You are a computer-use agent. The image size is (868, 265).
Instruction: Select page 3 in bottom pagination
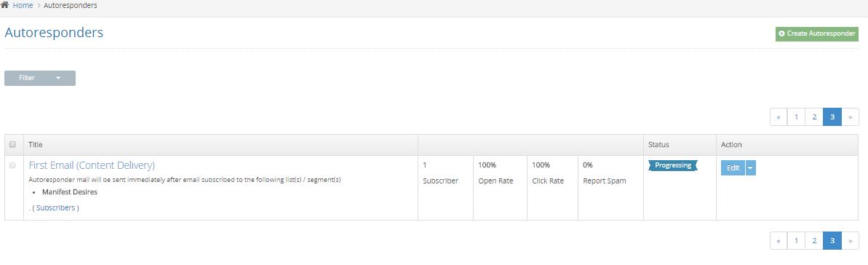point(832,240)
